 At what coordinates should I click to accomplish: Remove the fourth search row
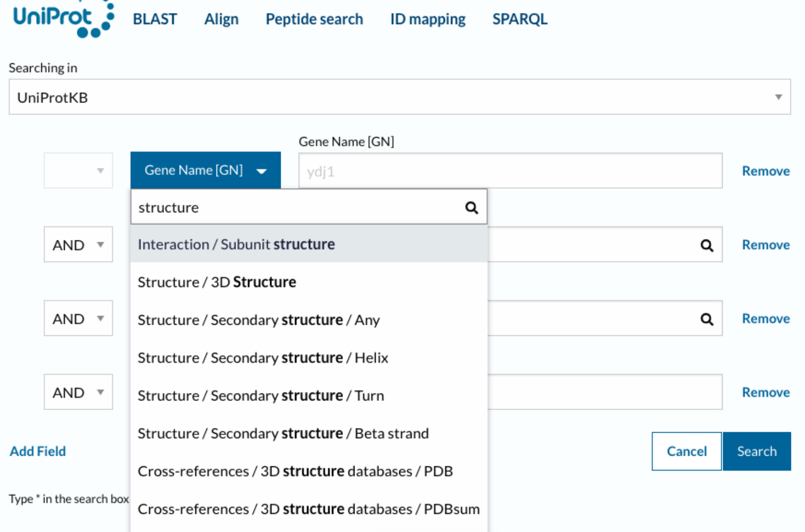click(766, 392)
